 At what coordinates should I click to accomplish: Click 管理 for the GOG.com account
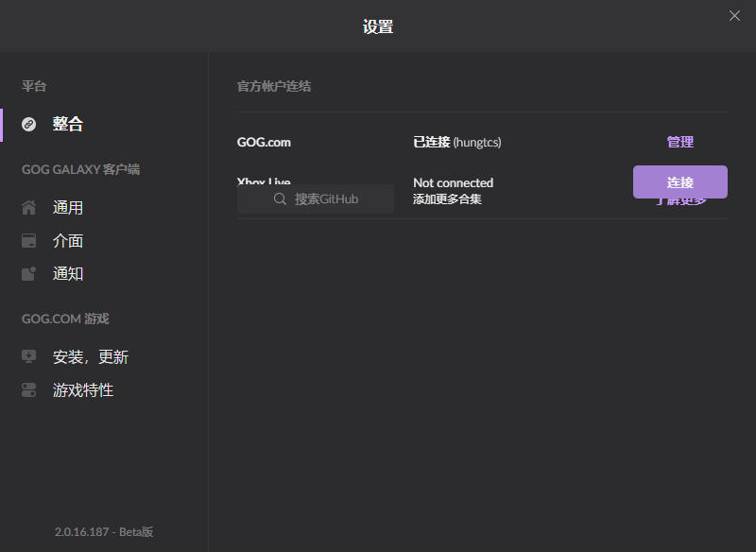coord(679,142)
